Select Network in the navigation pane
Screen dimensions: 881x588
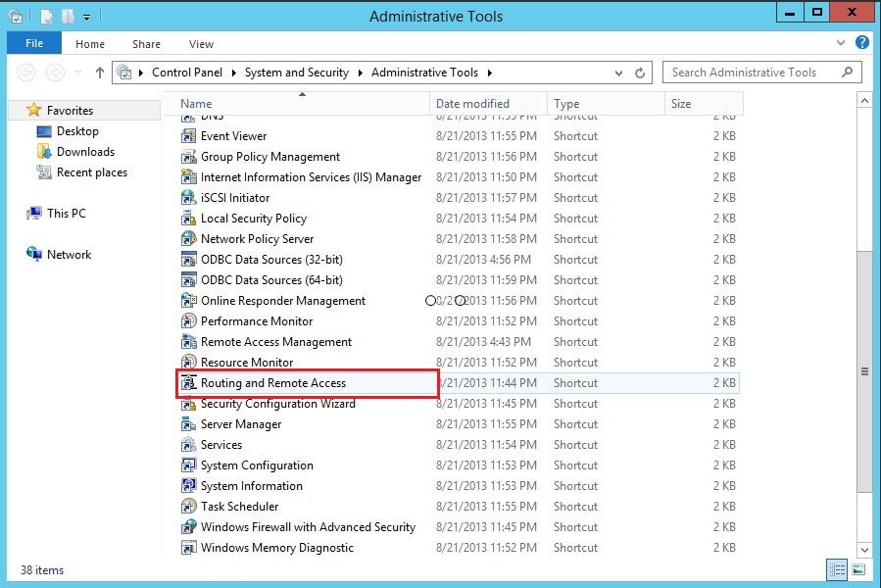(69, 255)
